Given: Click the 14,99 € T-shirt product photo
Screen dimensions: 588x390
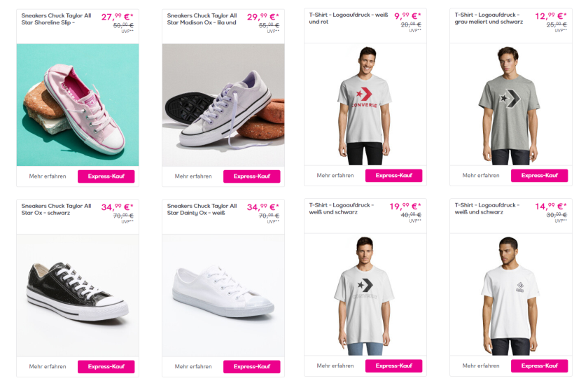Looking at the screenshot, I should click(x=510, y=294).
